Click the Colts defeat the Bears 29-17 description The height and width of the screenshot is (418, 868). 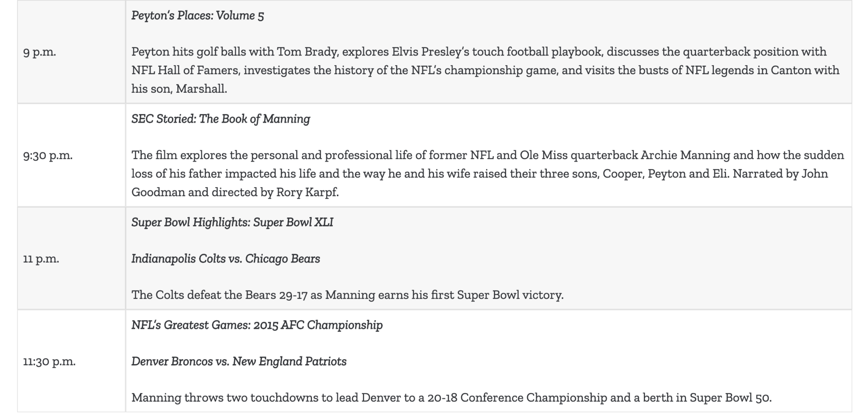(x=348, y=295)
